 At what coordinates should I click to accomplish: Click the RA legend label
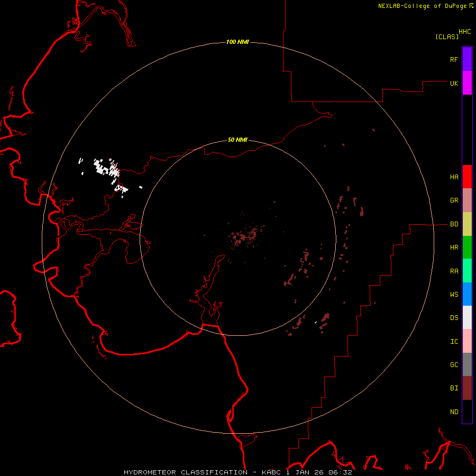pos(454,271)
